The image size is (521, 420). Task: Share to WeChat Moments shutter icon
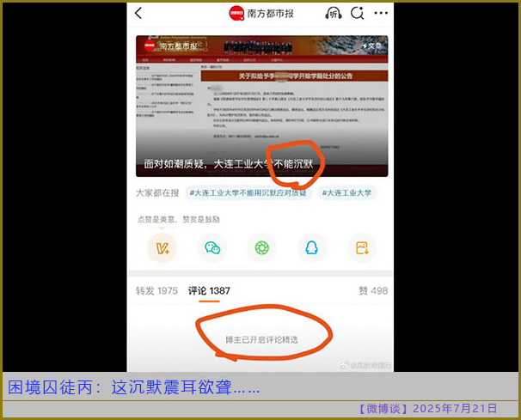coord(261,248)
